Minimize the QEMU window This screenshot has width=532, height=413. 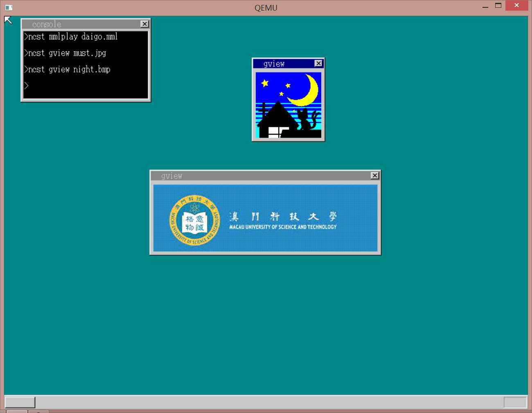[x=485, y=6]
